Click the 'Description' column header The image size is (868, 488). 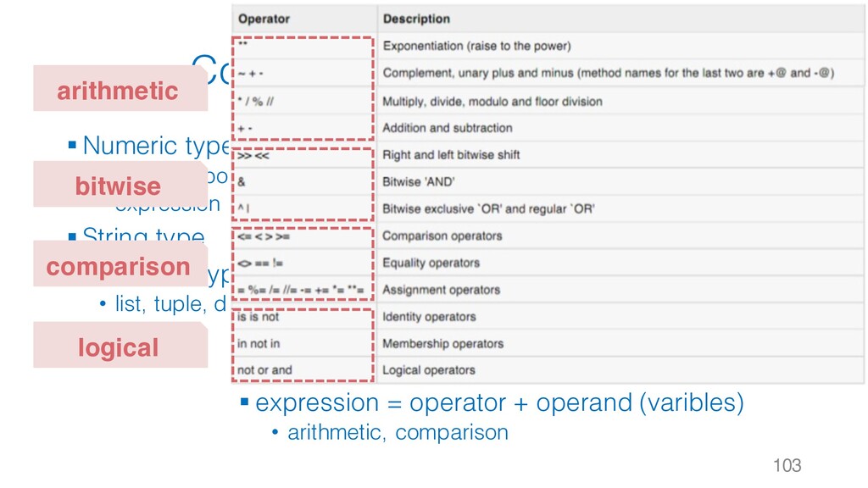pos(416,18)
